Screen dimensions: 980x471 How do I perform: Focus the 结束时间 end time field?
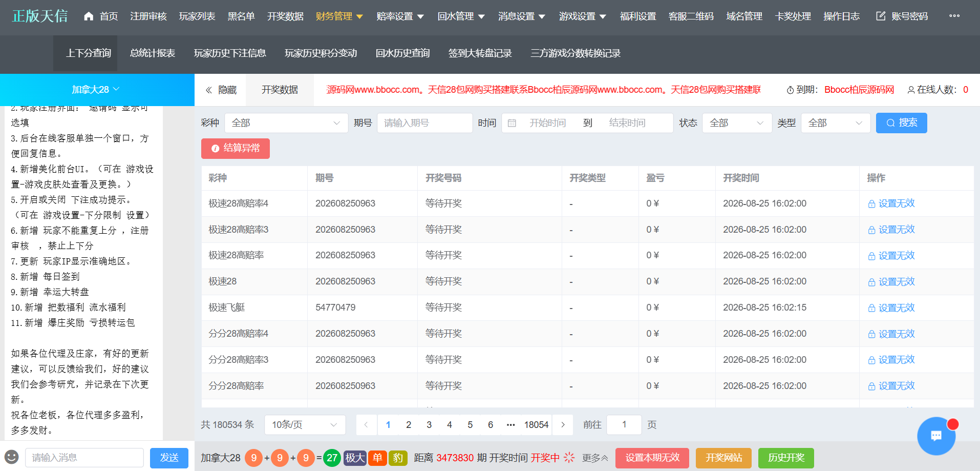(x=628, y=123)
